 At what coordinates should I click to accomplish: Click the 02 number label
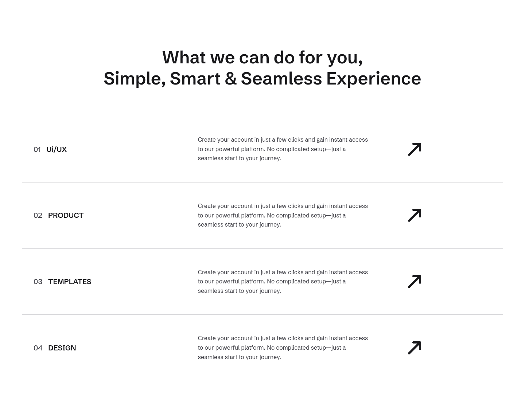[38, 215]
